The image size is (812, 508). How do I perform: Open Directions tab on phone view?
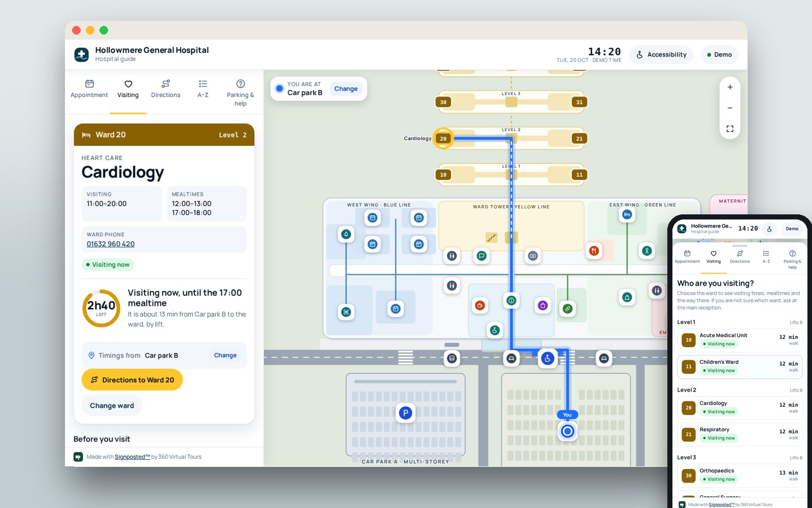click(x=739, y=257)
